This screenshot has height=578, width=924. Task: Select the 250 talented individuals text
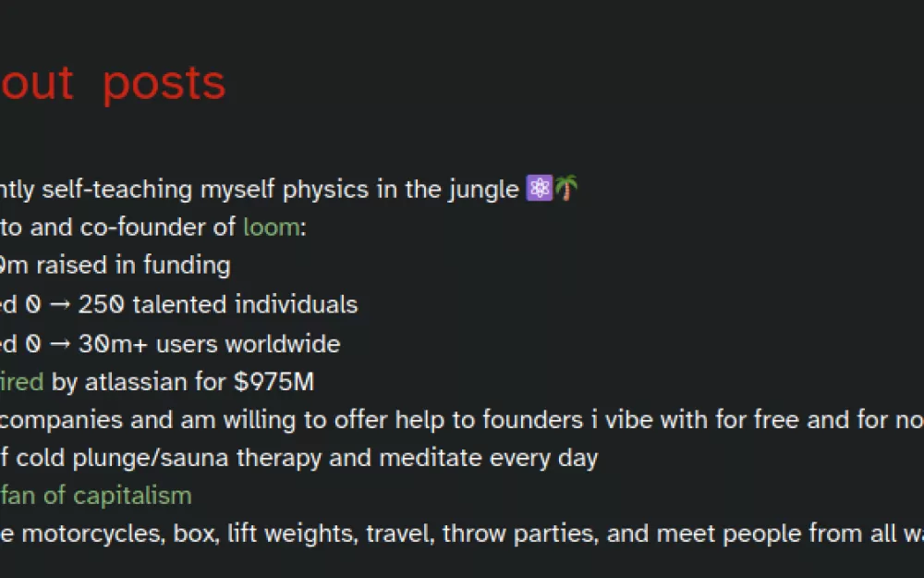tap(218, 305)
